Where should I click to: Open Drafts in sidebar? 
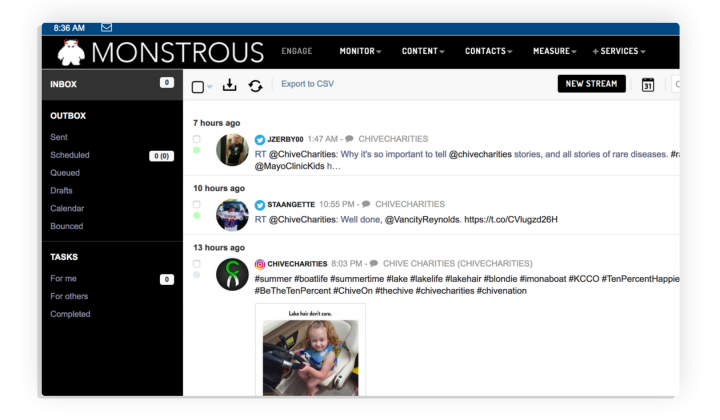[x=61, y=190]
